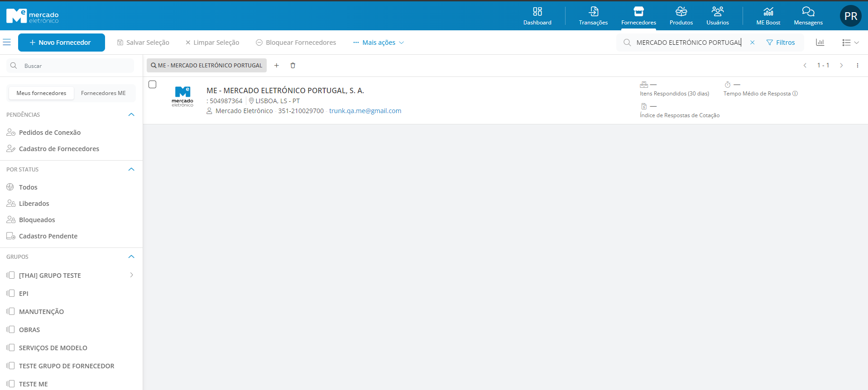Screen dimensions: 868x390
Task: Add a new saved search tab
Action: (x=277, y=66)
